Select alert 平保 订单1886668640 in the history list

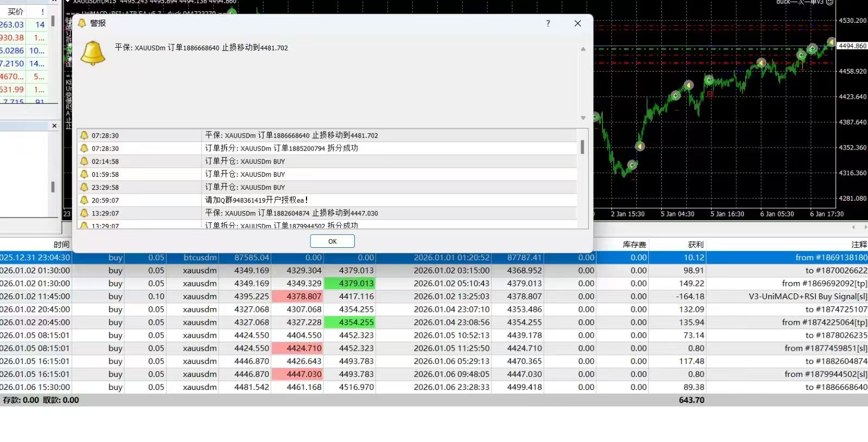click(327, 135)
